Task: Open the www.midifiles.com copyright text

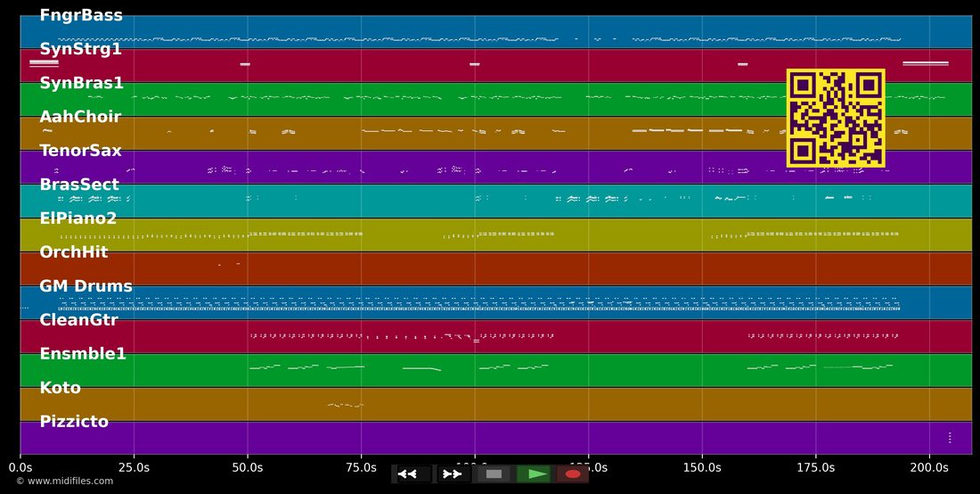Action: (x=64, y=481)
